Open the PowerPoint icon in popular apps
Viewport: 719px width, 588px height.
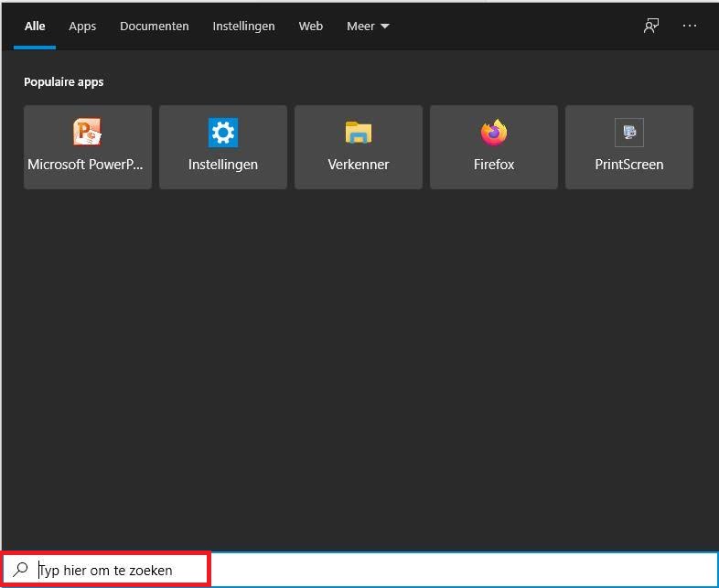(x=88, y=133)
